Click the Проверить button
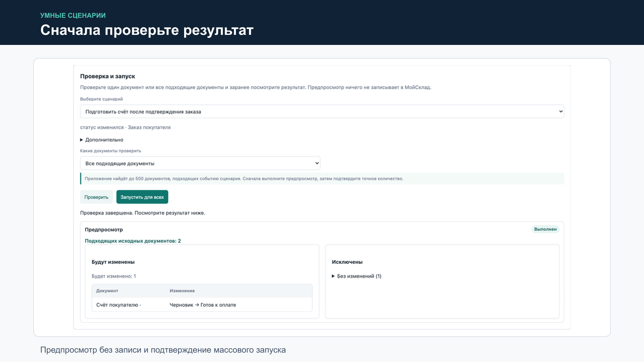 click(96, 197)
